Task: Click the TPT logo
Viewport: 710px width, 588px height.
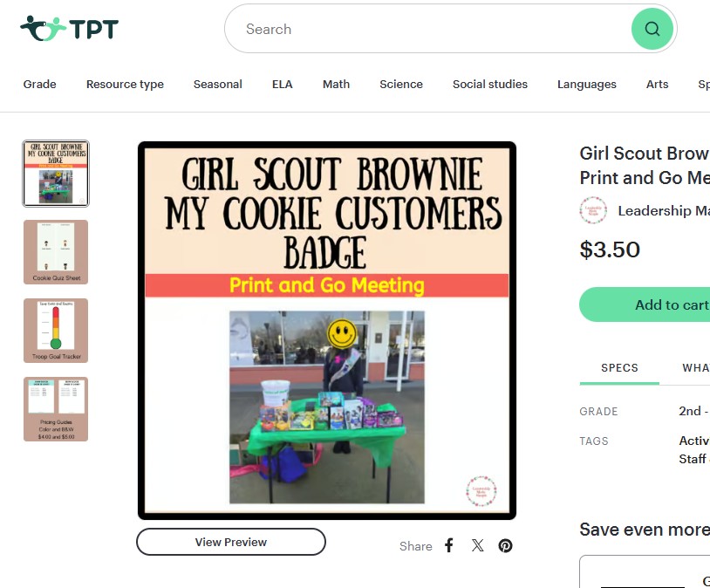Action: (x=69, y=29)
